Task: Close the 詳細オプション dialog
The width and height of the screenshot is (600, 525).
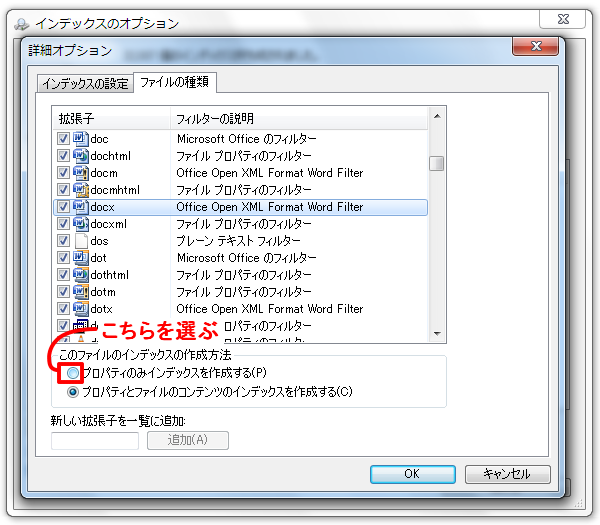Action: (536, 46)
